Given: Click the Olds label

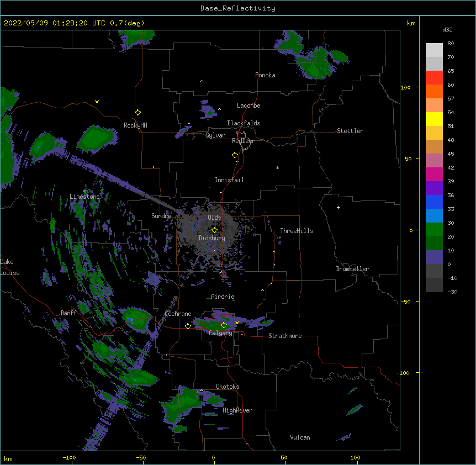Looking at the screenshot, I should [214, 218].
